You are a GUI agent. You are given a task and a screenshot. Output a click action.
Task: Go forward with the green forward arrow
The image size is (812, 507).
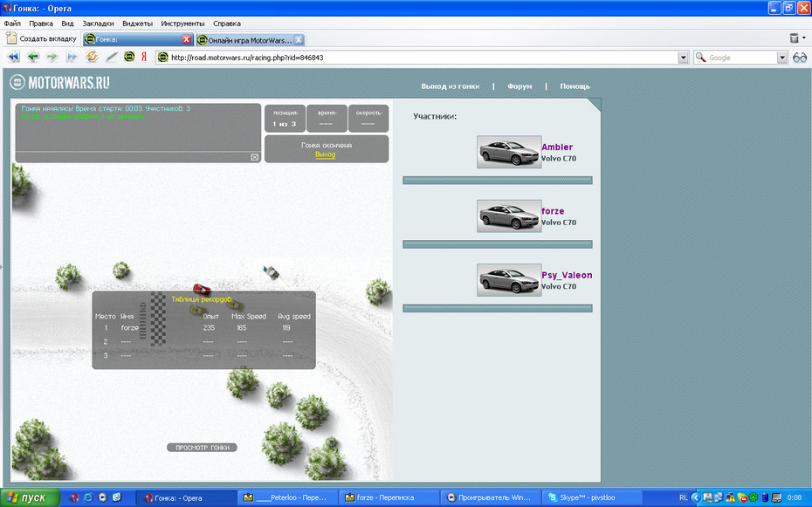coord(52,57)
